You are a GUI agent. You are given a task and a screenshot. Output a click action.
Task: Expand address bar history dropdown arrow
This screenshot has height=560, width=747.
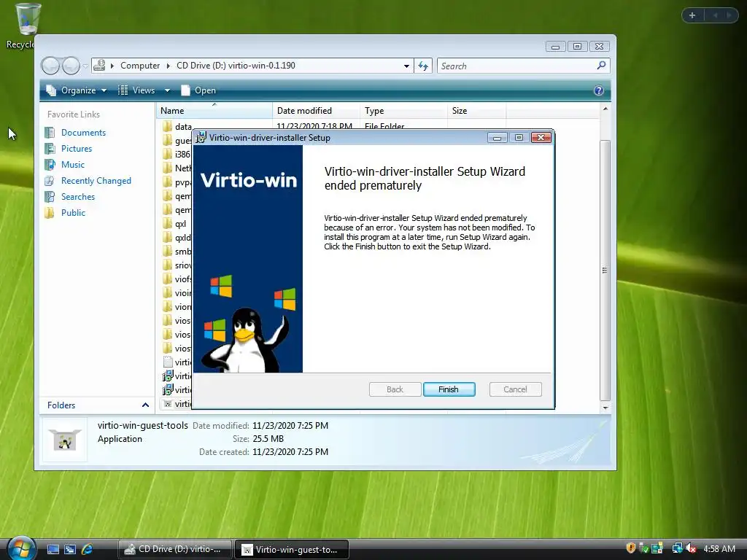(406, 66)
